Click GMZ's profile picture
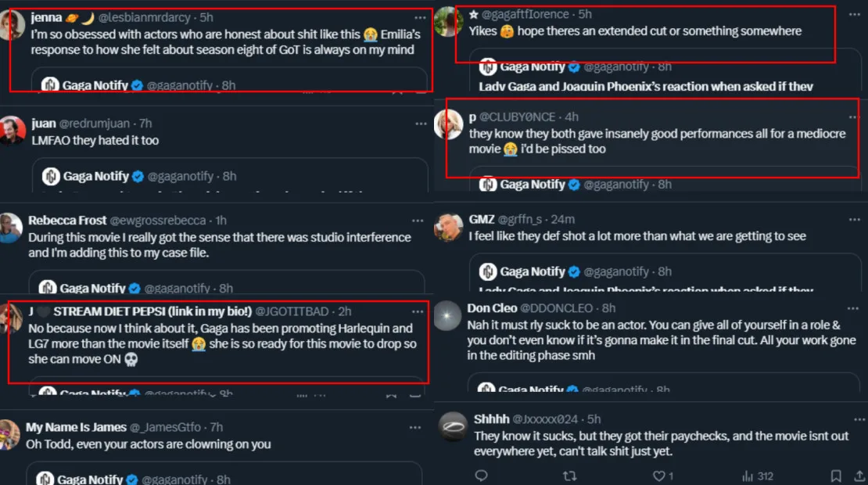Image resolution: width=868 pixels, height=485 pixels. click(447, 226)
